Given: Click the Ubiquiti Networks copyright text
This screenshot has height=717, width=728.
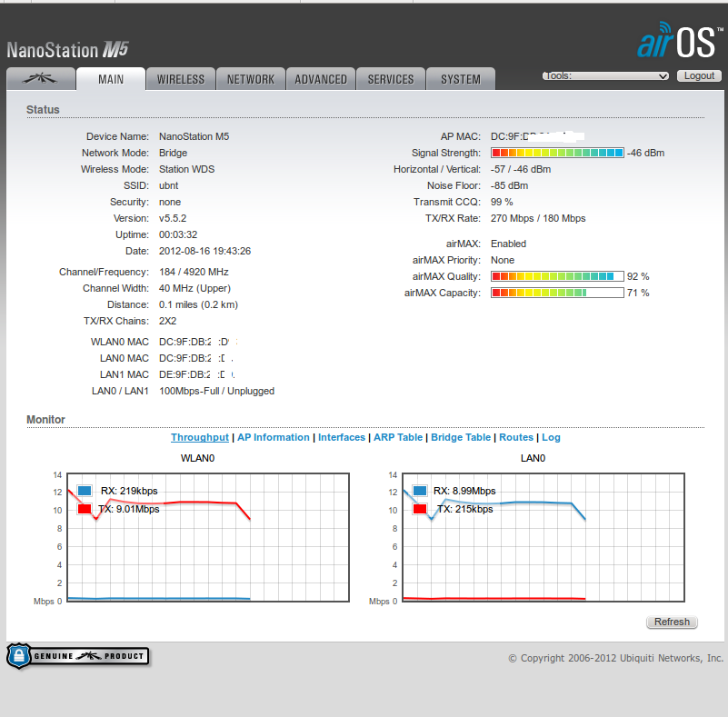Looking at the screenshot, I should (x=615, y=658).
